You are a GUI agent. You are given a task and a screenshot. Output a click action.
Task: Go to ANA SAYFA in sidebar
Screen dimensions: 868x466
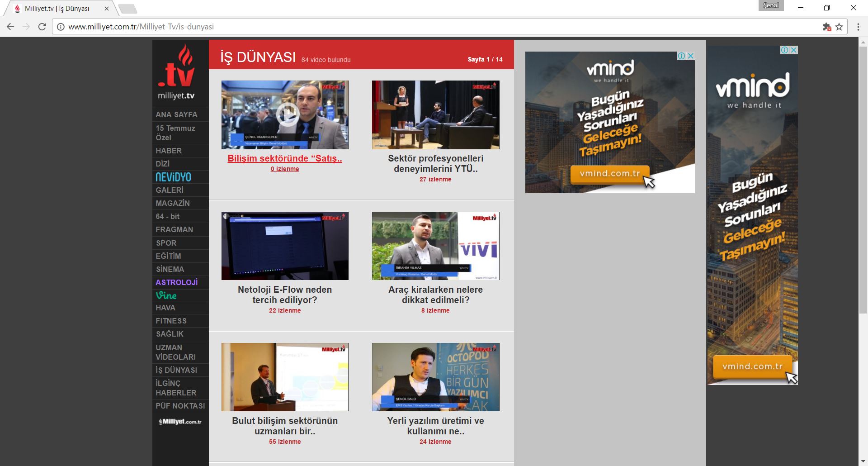[x=176, y=114]
